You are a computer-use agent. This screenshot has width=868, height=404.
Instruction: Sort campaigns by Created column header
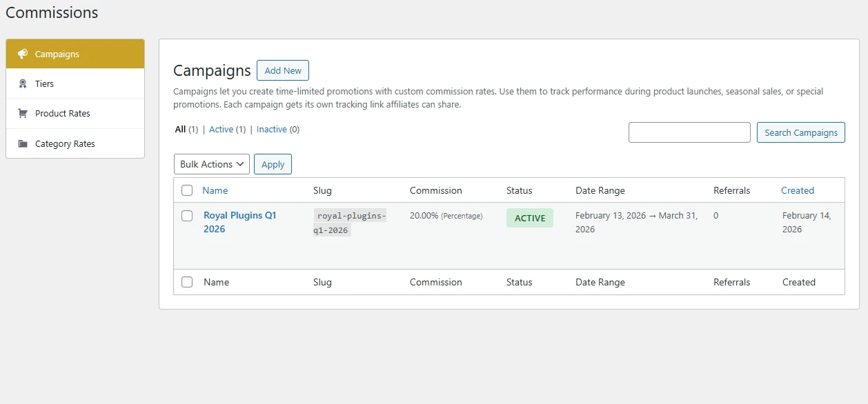pos(797,190)
